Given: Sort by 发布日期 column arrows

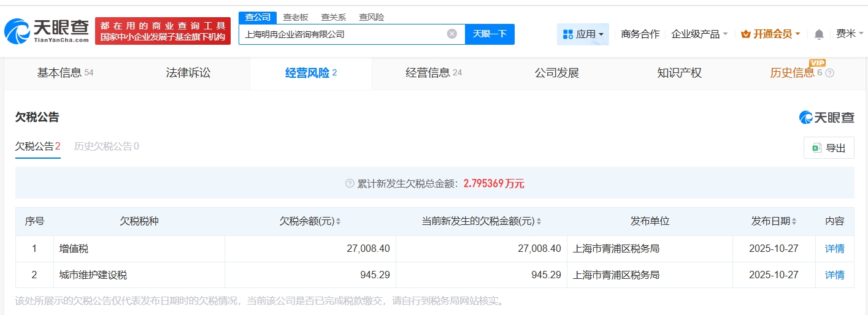Looking at the screenshot, I should click(795, 222).
